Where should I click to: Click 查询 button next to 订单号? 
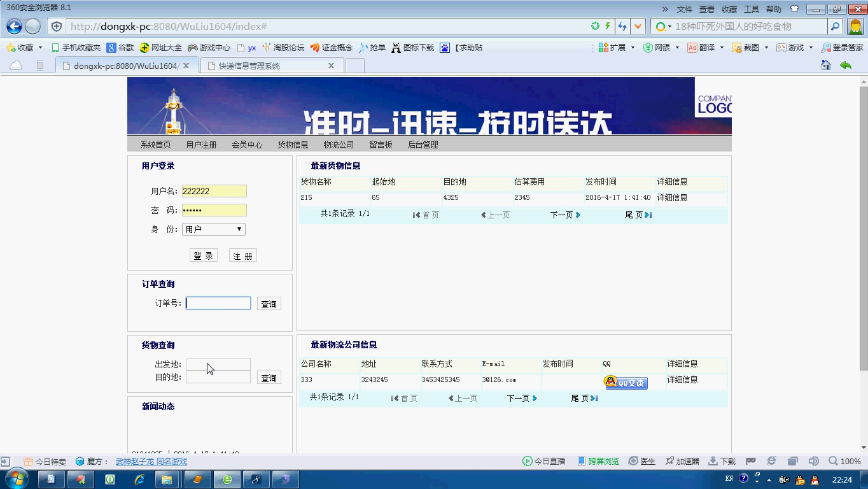point(269,304)
